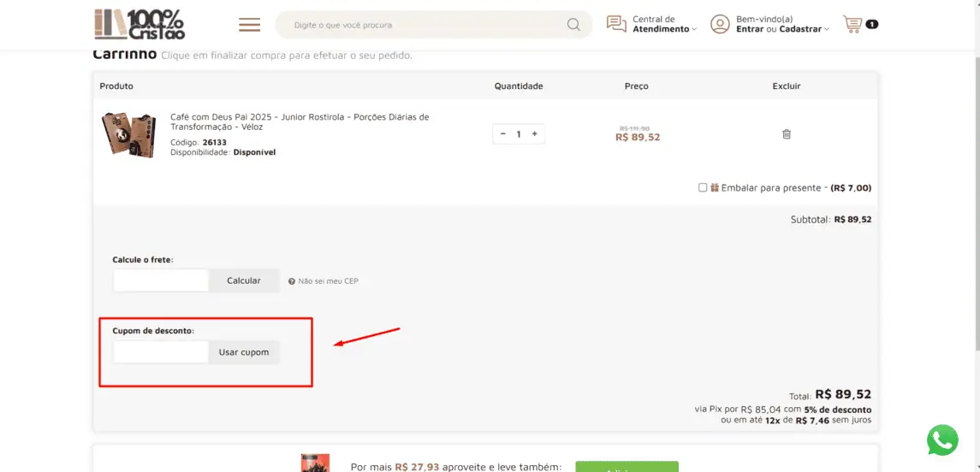Click the quantity value 1 field
Image resolution: width=980 pixels, height=472 pixels.
tap(519, 133)
